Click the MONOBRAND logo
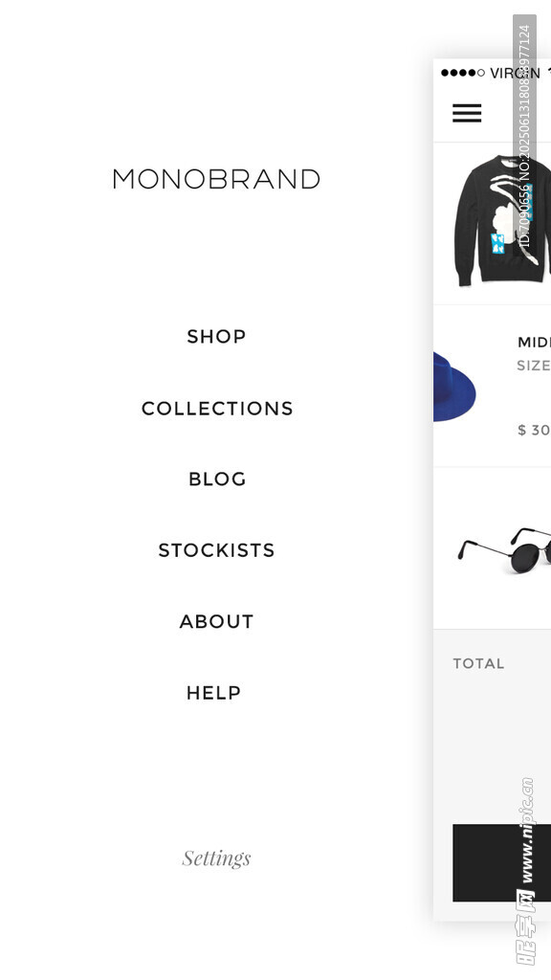 pos(216,179)
